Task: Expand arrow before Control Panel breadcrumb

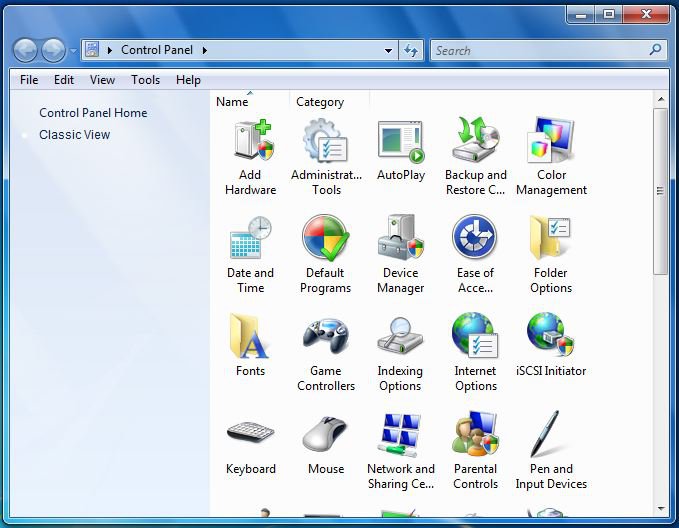Action: tap(110, 51)
